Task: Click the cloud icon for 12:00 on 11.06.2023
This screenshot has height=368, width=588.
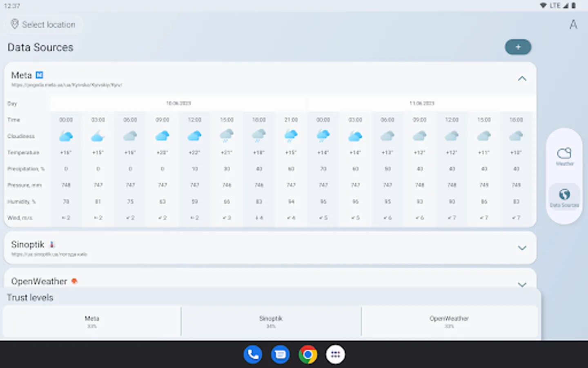Action: pos(452,136)
